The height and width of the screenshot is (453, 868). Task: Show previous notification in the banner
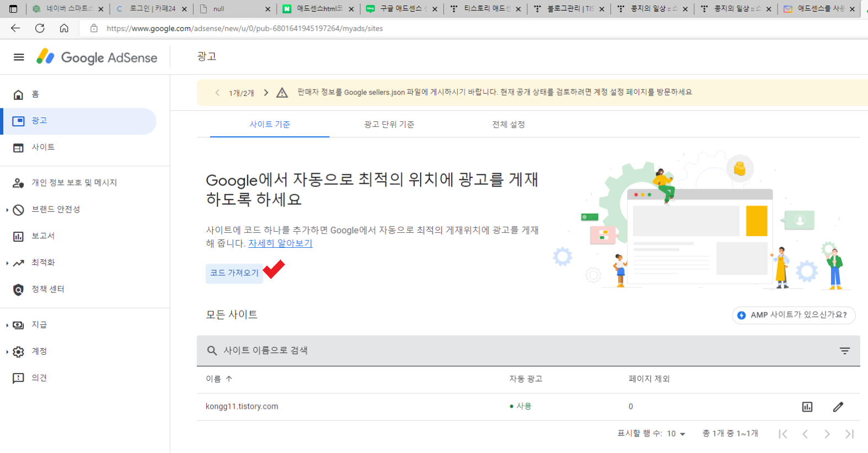click(x=217, y=93)
